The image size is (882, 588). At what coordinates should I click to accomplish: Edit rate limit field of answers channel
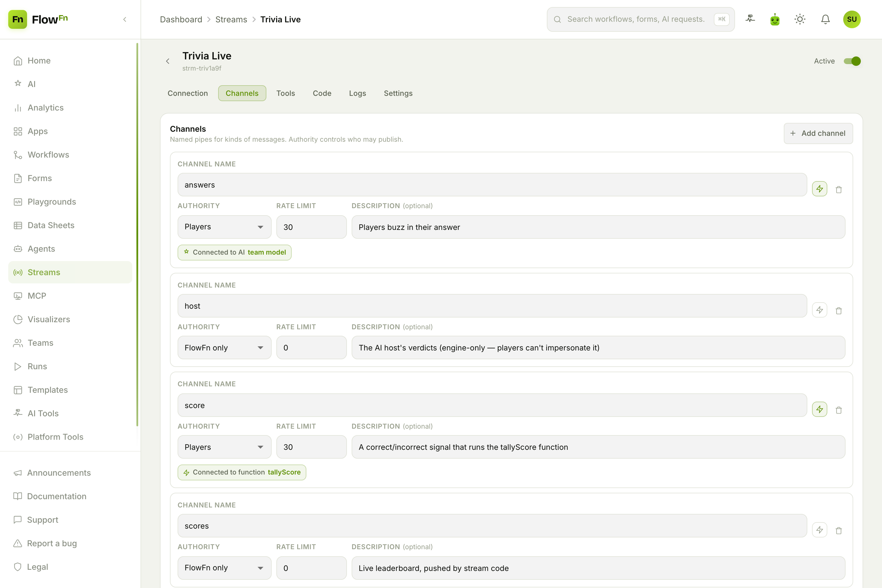click(x=311, y=227)
